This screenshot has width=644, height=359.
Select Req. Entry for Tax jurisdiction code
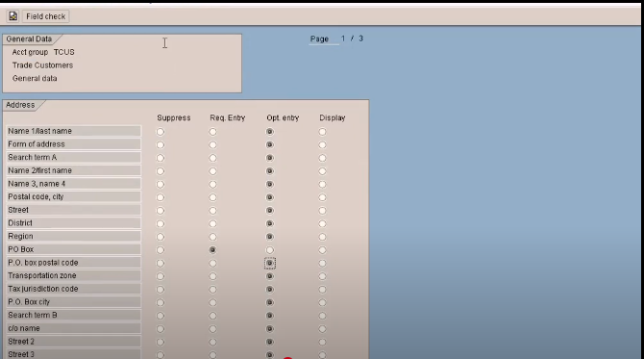(212, 290)
